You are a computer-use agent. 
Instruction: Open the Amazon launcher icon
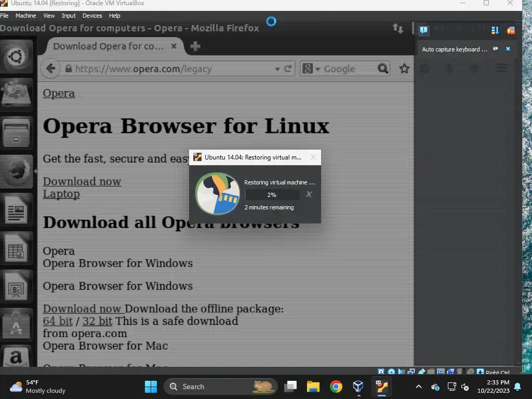click(16, 356)
